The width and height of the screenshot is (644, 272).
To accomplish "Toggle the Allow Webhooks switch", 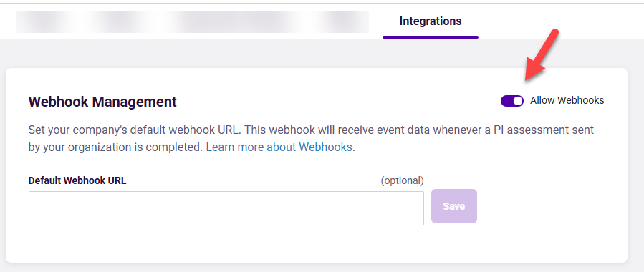I will pyautogui.click(x=511, y=100).
